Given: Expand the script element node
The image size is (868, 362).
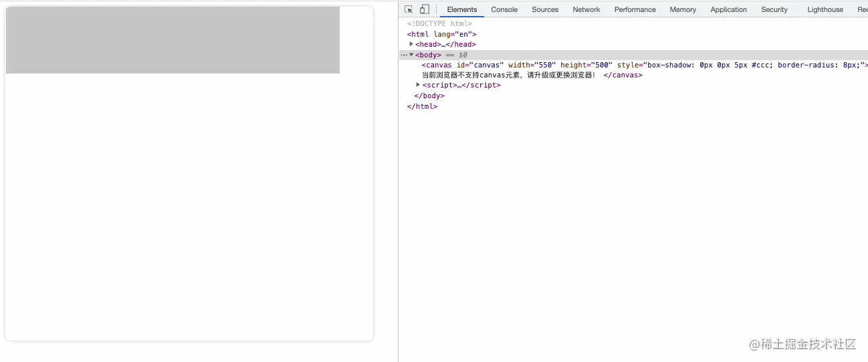Looking at the screenshot, I should (x=418, y=85).
